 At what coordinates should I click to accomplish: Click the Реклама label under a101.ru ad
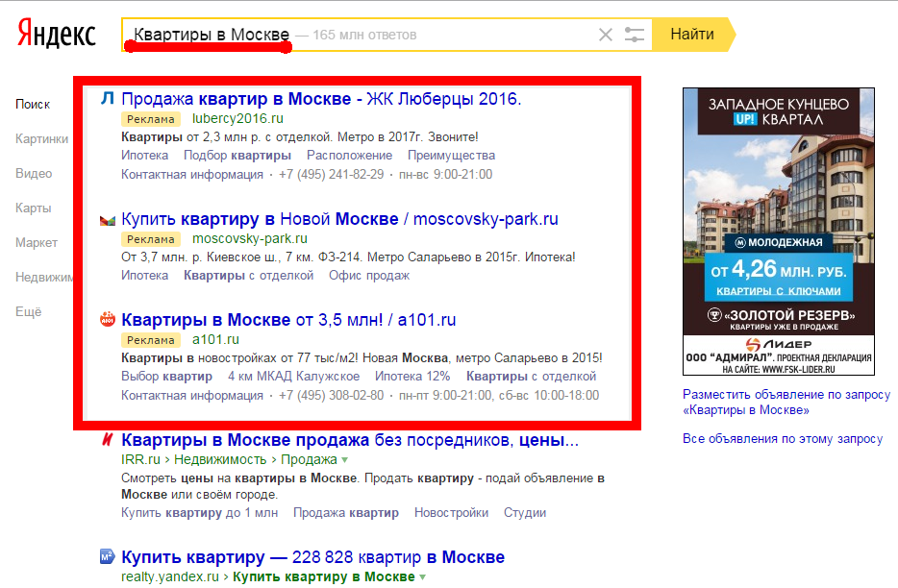point(151,340)
